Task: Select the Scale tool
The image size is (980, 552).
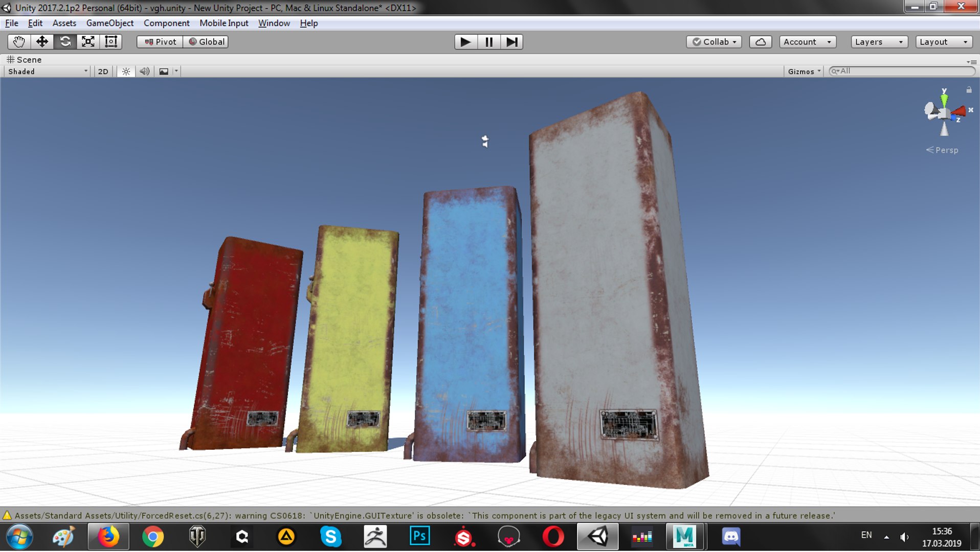Action: (x=88, y=42)
